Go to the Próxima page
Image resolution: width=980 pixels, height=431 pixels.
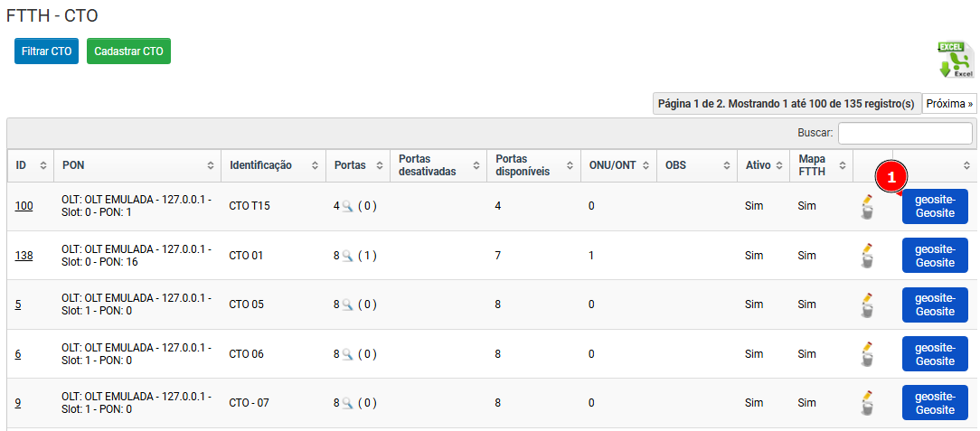click(x=949, y=104)
